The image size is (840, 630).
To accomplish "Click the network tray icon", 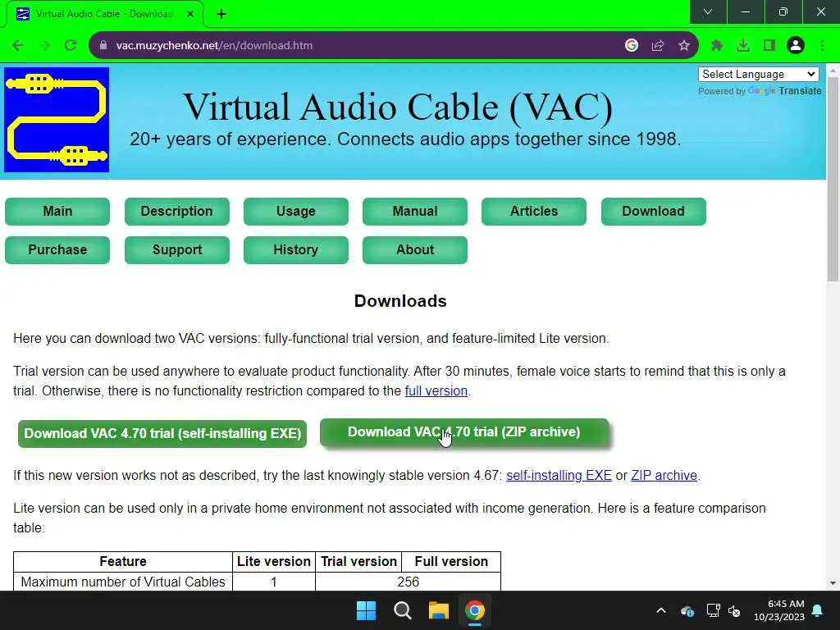I will tap(713, 610).
